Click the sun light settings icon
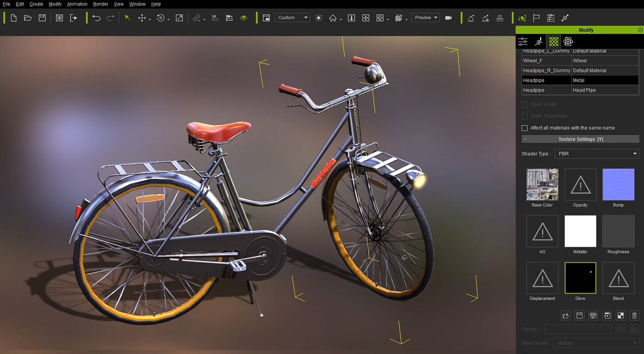Viewport: 644px width, 354px height. [318, 18]
